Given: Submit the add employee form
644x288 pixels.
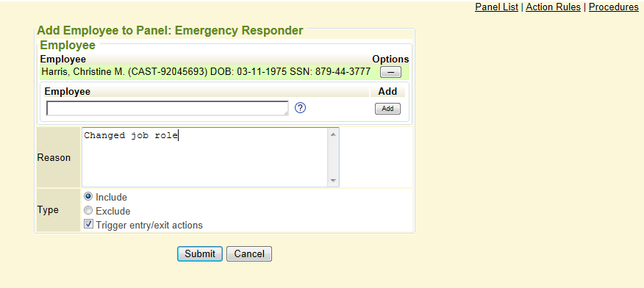Looking at the screenshot, I should pyautogui.click(x=200, y=254).
